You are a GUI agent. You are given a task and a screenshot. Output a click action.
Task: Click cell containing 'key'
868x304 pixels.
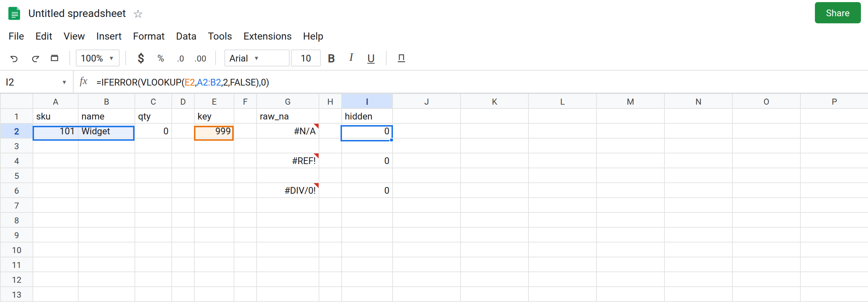214,116
